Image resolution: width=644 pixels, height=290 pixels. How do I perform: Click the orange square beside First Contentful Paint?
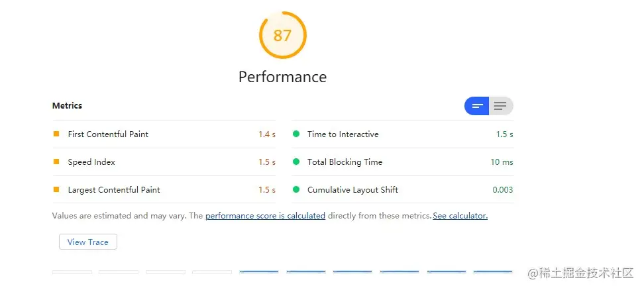(x=56, y=134)
